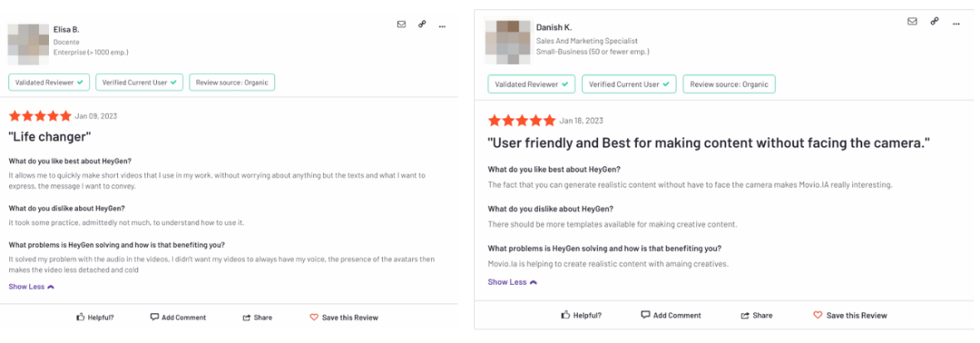Share Danish K.'s review
Screen dimensions: 980x343
[x=756, y=316]
